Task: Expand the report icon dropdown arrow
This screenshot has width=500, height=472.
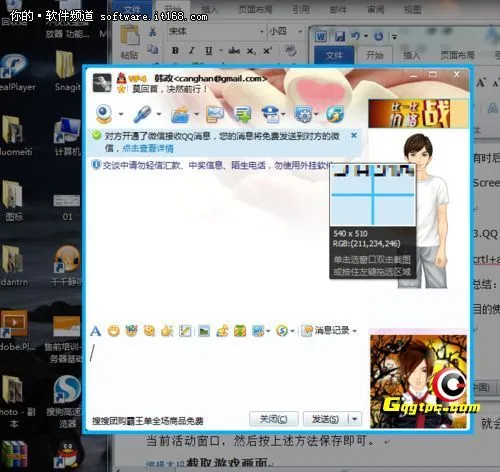Action: click(284, 114)
